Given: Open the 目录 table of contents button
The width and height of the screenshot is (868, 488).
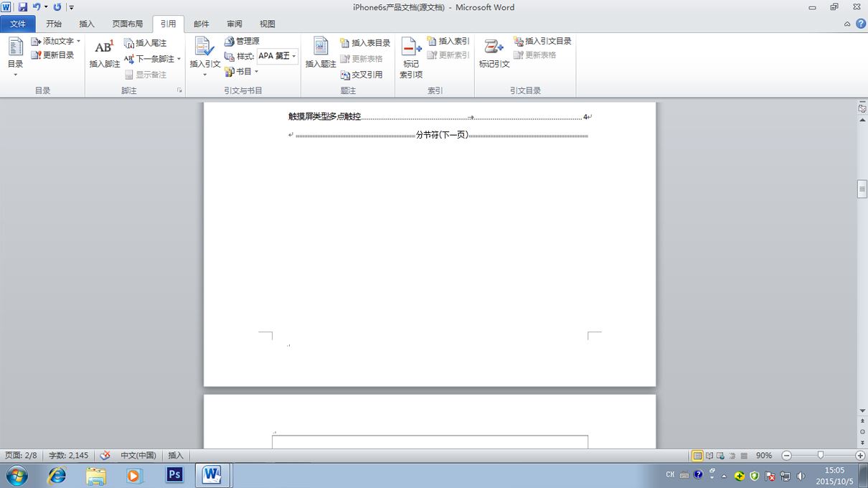Looking at the screenshot, I should (x=15, y=57).
